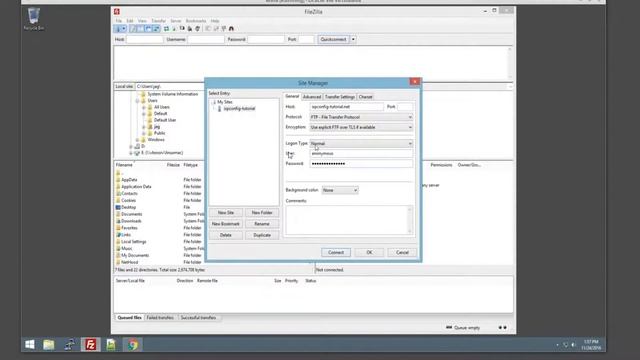The width and height of the screenshot is (640, 360).
Task: Click the Disconnect from server toolbar icon
Action: pyautogui.click(x=190, y=29)
